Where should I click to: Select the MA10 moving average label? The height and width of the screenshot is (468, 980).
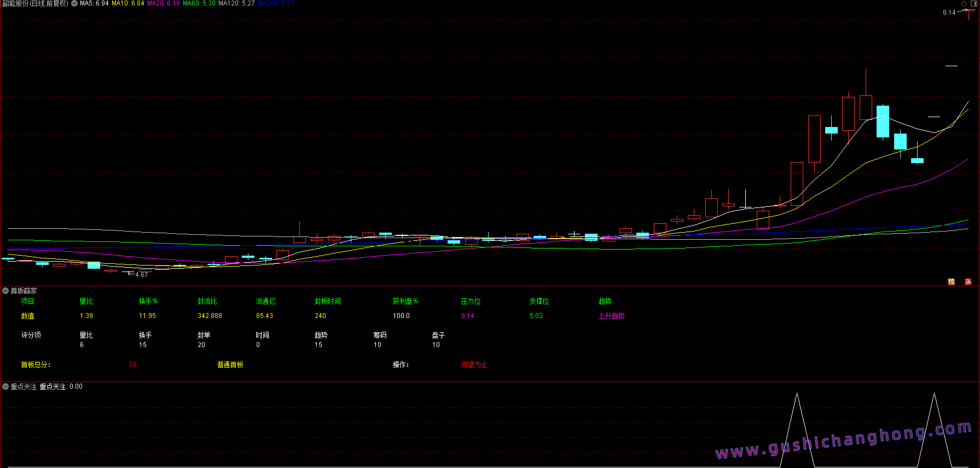pyautogui.click(x=127, y=3)
